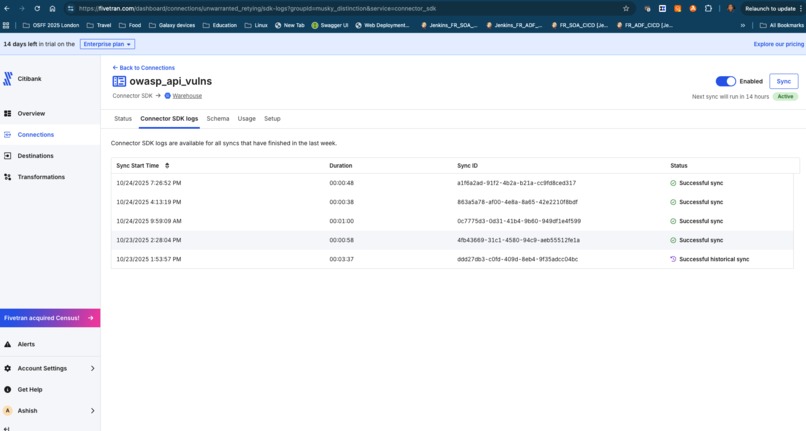Bookmark this page with the star icon
The width and height of the screenshot is (806, 431).
(626, 9)
